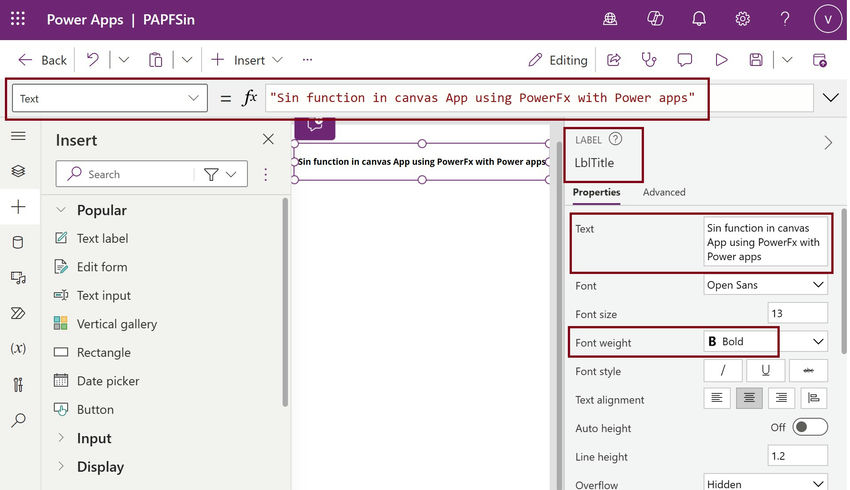Screen dimensions: 850x490
Task: Select the title label on canvas
Action: click(x=422, y=162)
